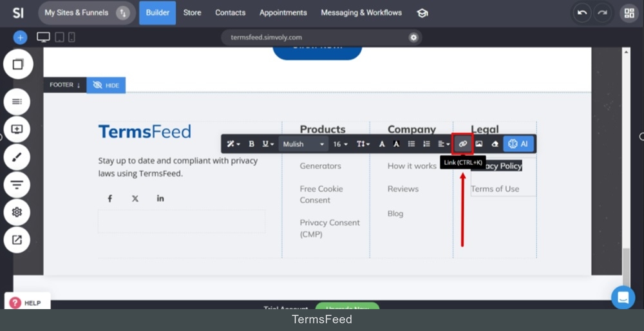Clear formatting with the eraser icon
The image size is (644, 331).
(495, 144)
